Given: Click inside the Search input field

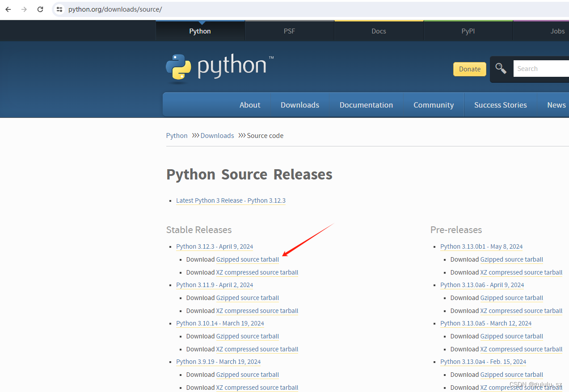Looking at the screenshot, I should tap(541, 68).
